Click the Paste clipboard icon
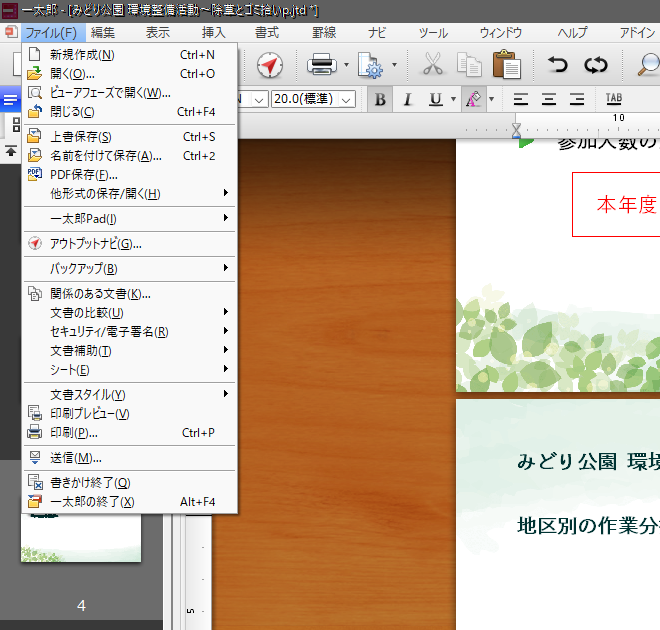 point(507,64)
